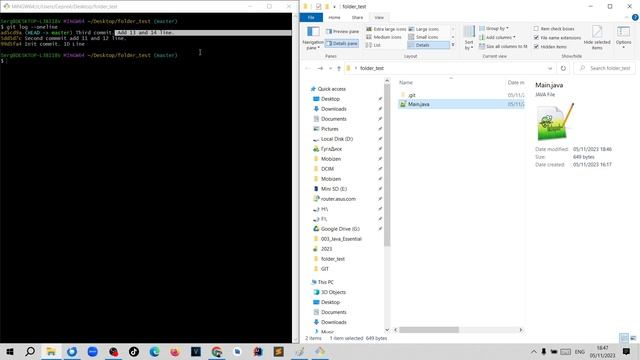Choose Medium icons layout
The width and height of the screenshot is (640, 360).
coord(384,37)
